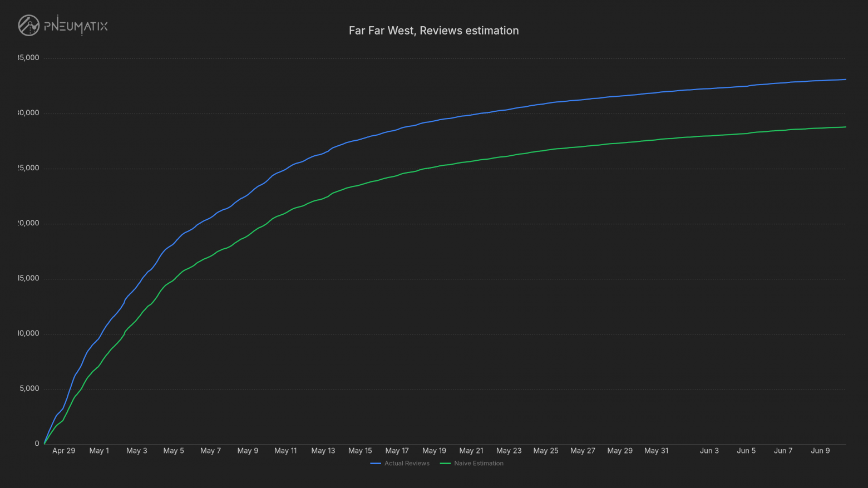Click the 0 y-axis label
Image resolution: width=868 pixels, height=488 pixels.
point(37,443)
